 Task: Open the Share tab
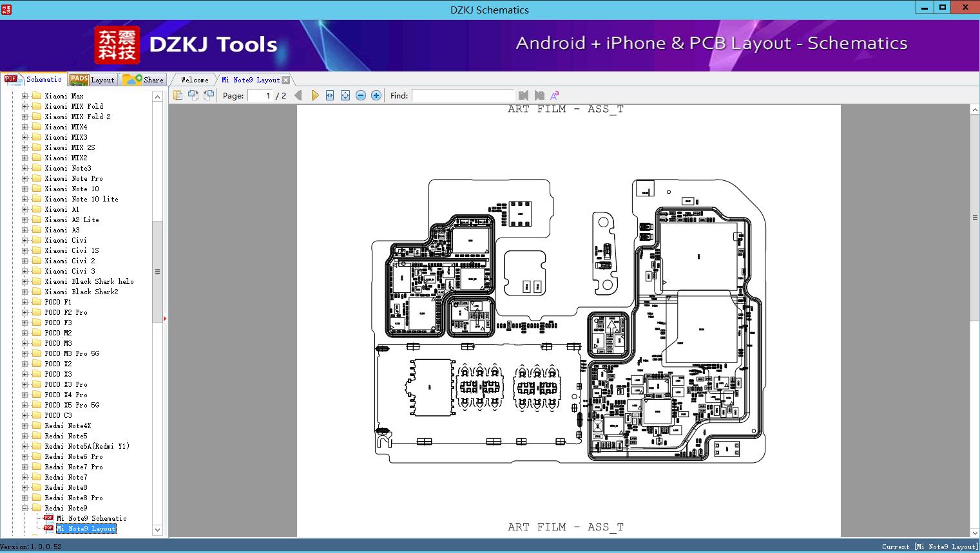143,79
